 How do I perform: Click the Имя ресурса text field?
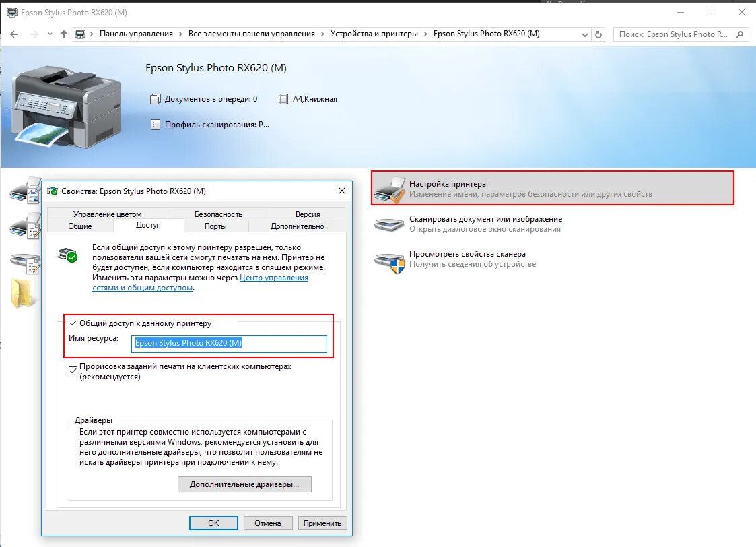(x=229, y=344)
